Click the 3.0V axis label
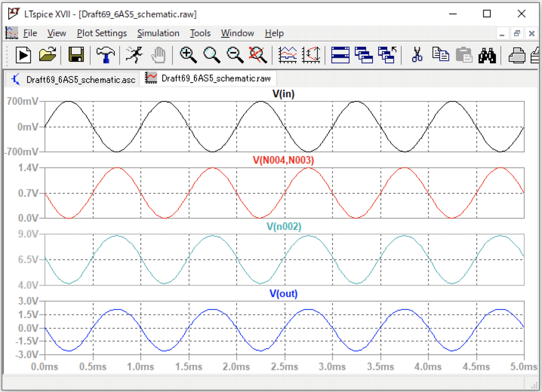Viewport: 542px width, 392px height. pyautogui.click(x=28, y=301)
